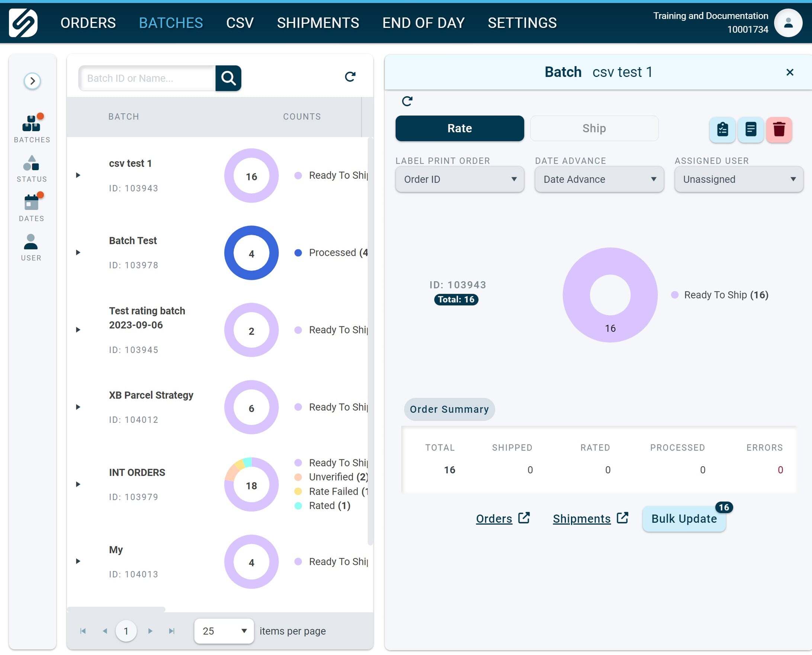Refresh the csv test 1 batch details

[x=407, y=101]
